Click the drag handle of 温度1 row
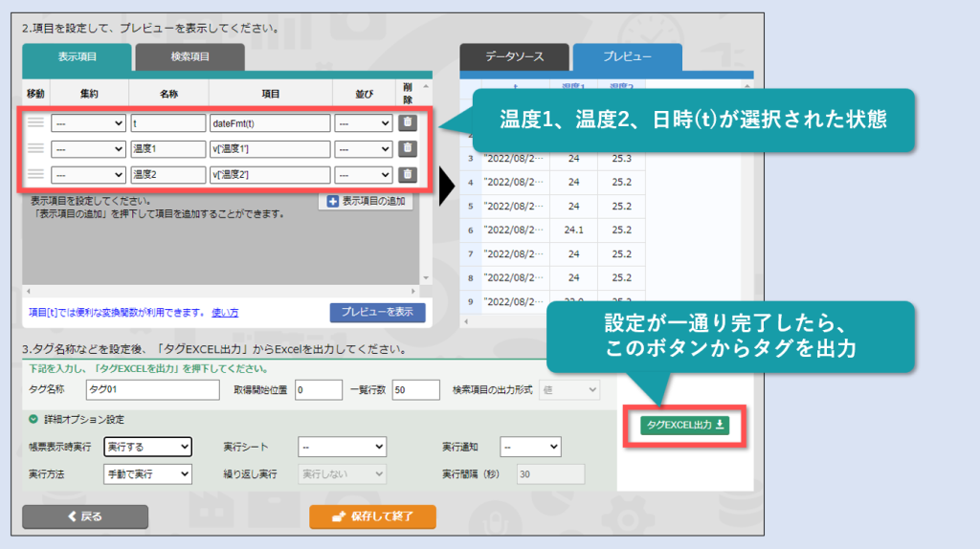This screenshot has width=980, height=549. pyautogui.click(x=36, y=148)
